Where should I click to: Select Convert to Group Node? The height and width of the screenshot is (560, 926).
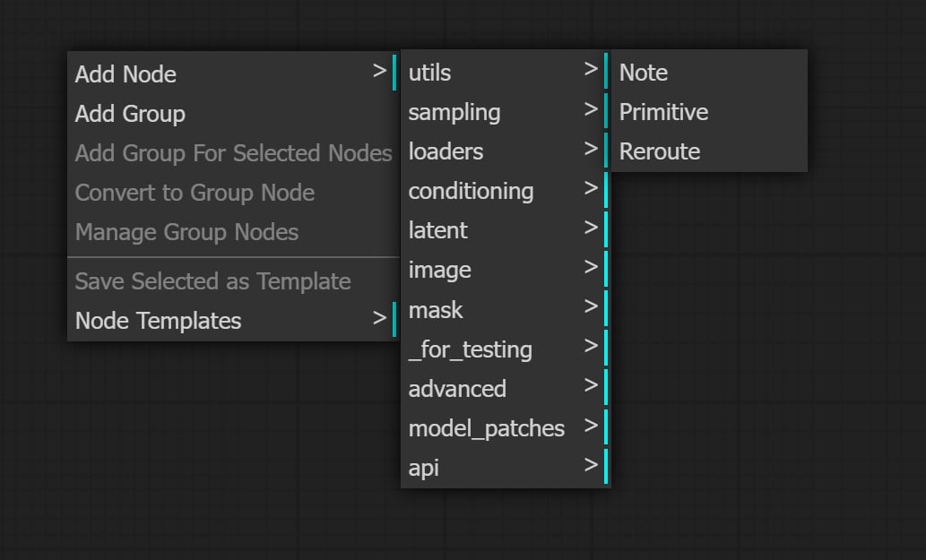[x=234, y=193]
